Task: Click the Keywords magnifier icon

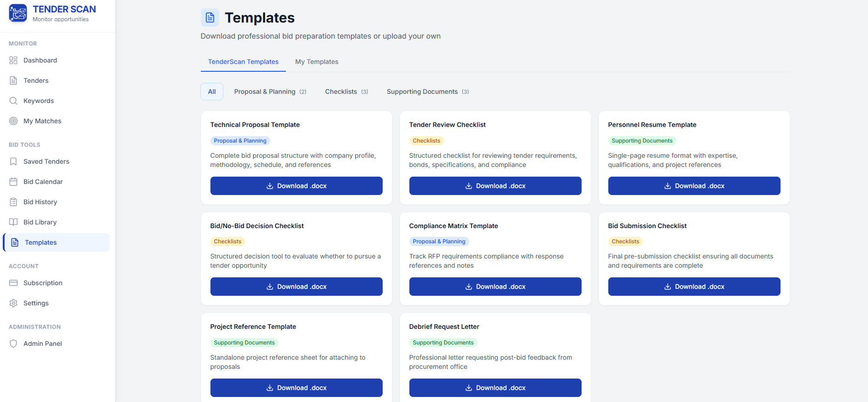Action: point(13,101)
